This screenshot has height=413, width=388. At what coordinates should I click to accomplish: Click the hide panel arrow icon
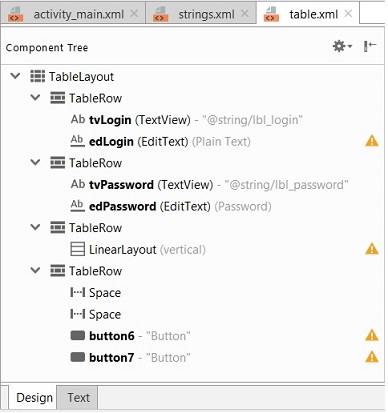[370, 46]
